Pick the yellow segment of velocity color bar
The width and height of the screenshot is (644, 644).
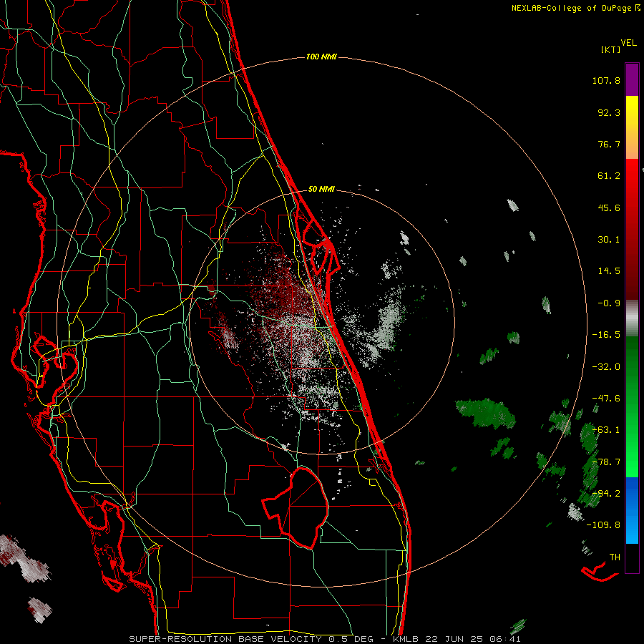[632, 127]
